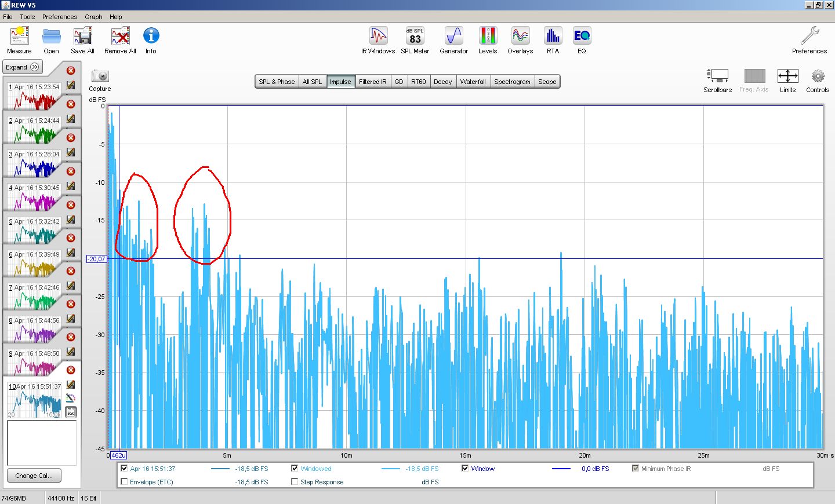Switch to the Waterfall tab

point(473,82)
